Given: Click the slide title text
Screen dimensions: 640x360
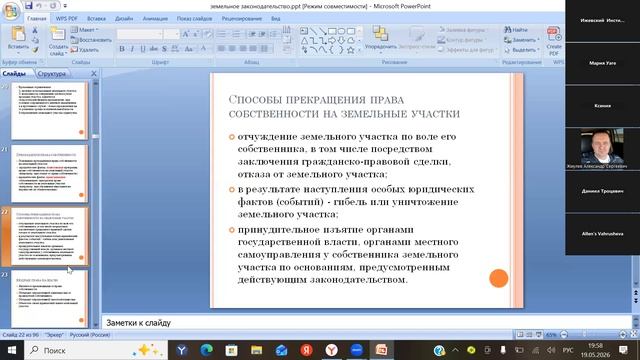Looking at the screenshot, I should tap(344, 107).
